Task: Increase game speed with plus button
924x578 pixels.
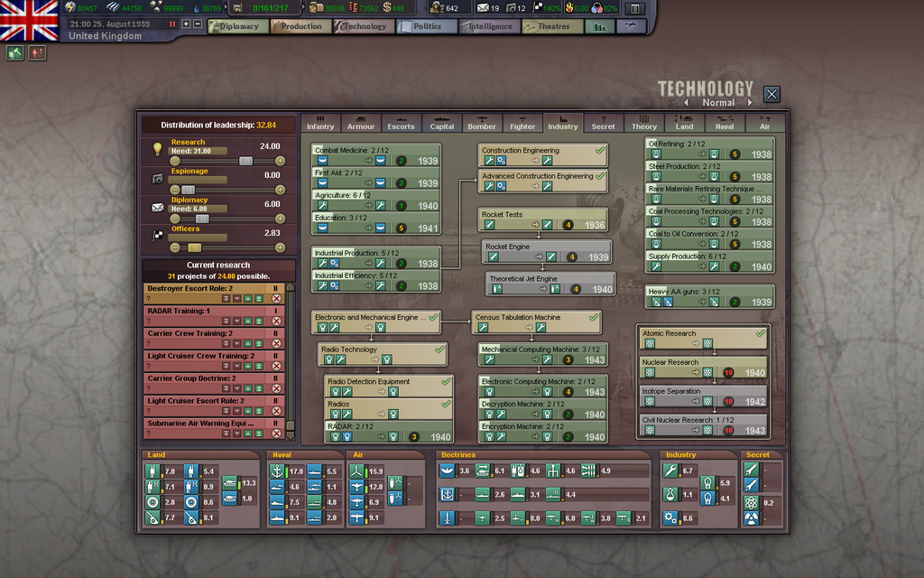Action: point(186,24)
